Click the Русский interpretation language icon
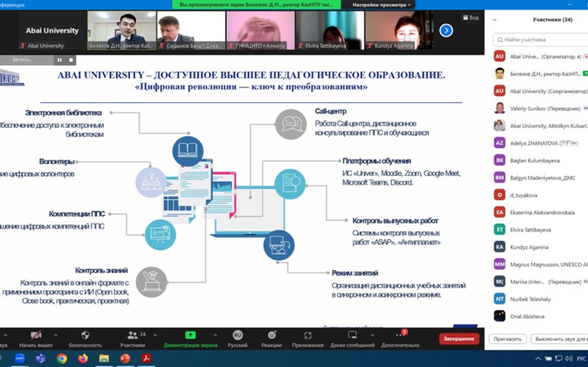This screenshot has height=367, width=588. [x=237, y=335]
